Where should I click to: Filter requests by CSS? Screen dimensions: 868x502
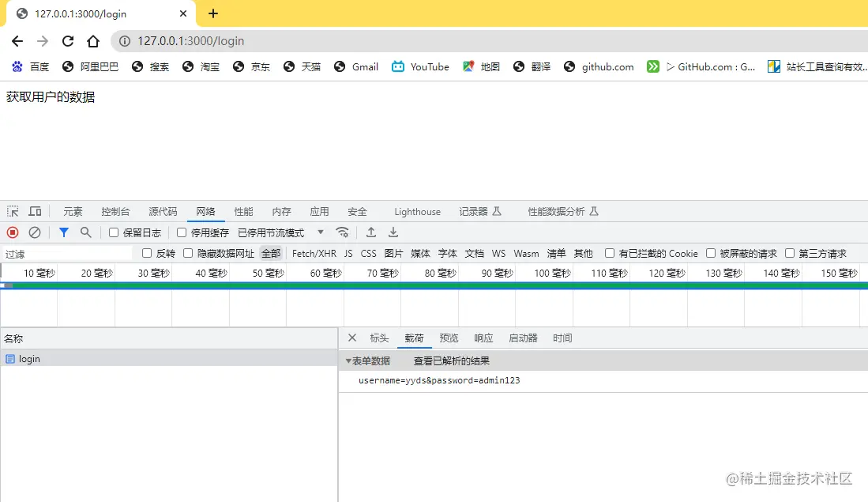[368, 253]
